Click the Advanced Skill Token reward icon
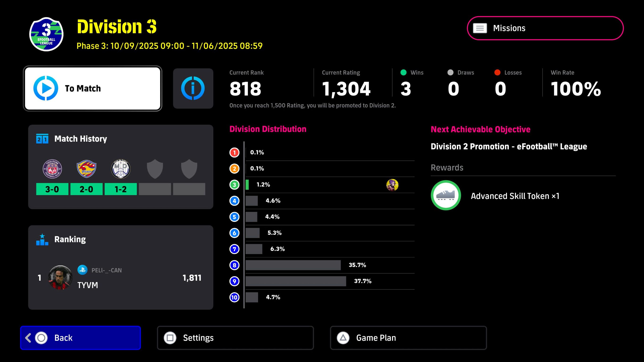The width and height of the screenshot is (644, 362). click(x=446, y=195)
